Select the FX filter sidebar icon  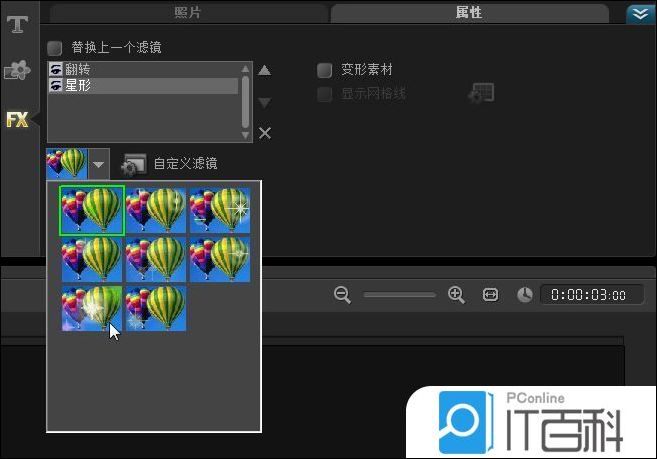18,120
